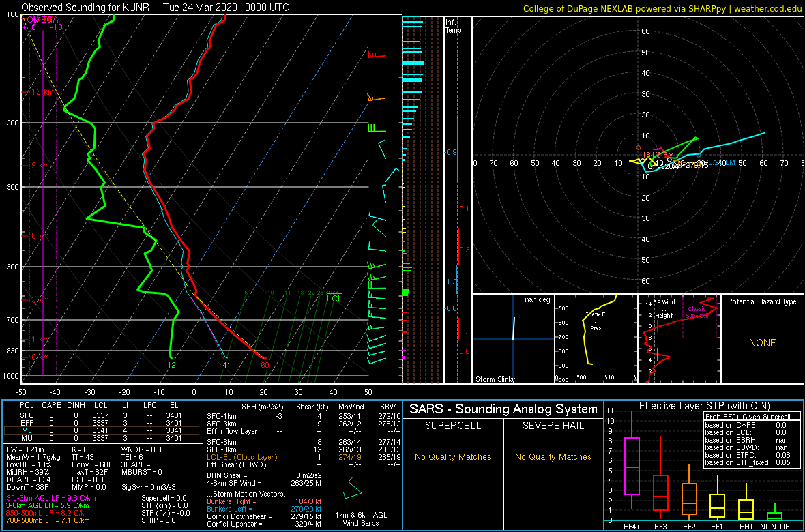Click the 4-6km SR Wind = 263/25 kt entry

click(x=264, y=482)
